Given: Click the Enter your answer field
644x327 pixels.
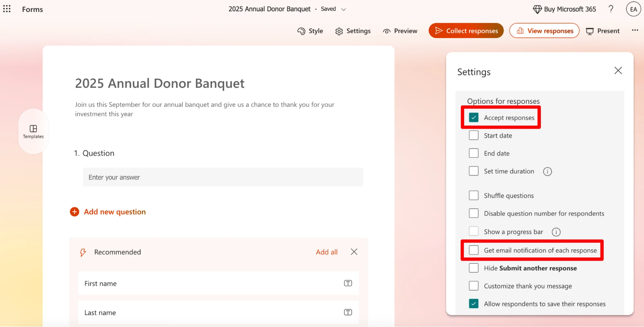Looking at the screenshot, I should 223,177.
